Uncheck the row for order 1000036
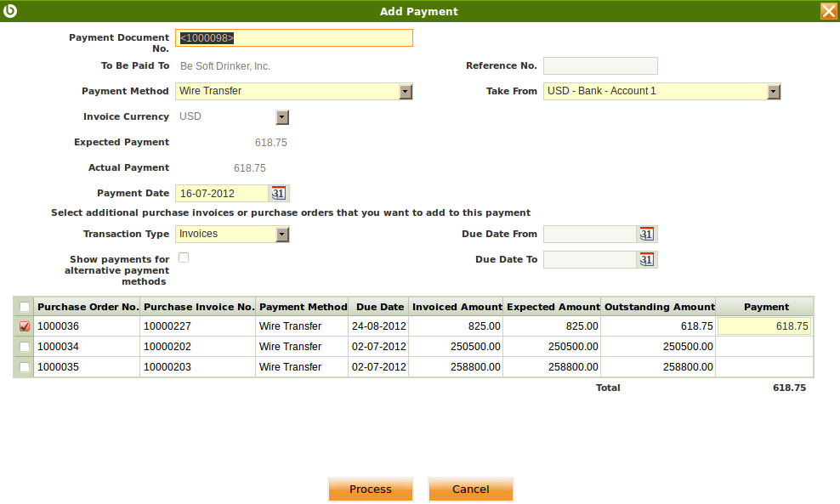This screenshot has width=840, height=504. (x=25, y=326)
